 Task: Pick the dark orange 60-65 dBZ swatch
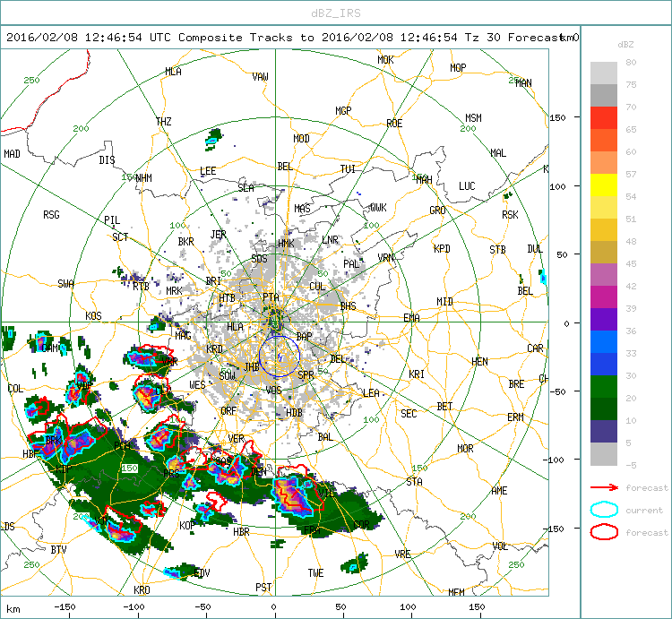pos(603,140)
